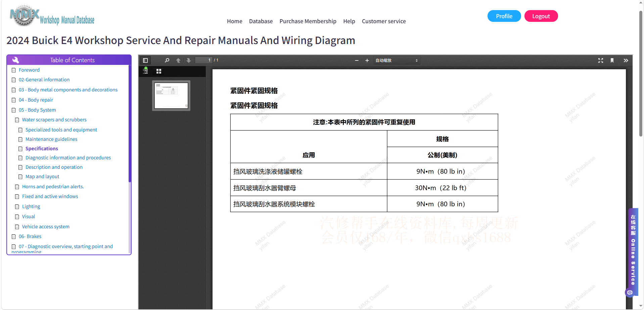
Task: Click the MMX Workshop Manual Database logo
Action: click(52, 16)
